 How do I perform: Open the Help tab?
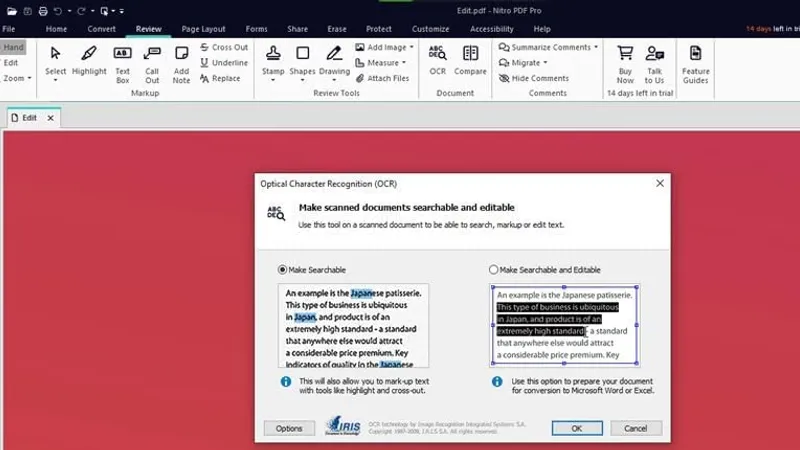[x=542, y=29]
